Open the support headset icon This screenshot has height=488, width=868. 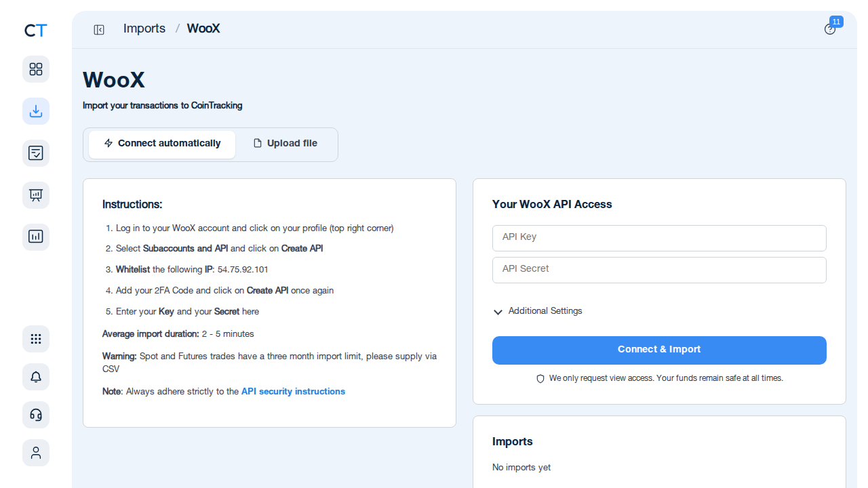36,415
